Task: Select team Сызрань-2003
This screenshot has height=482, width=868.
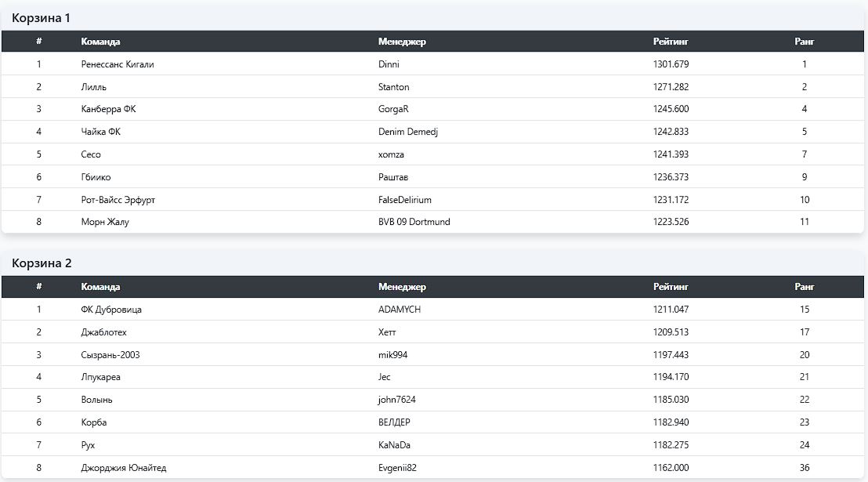Action: pyautogui.click(x=110, y=355)
